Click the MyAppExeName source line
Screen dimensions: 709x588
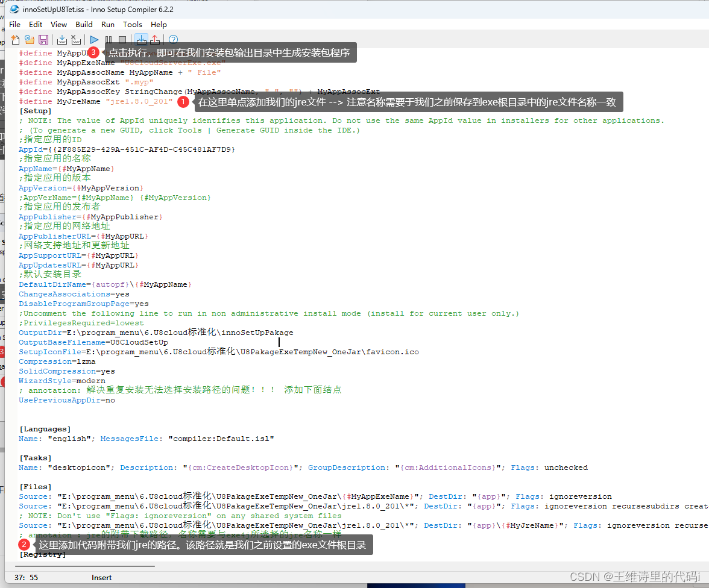pos(315,496)
